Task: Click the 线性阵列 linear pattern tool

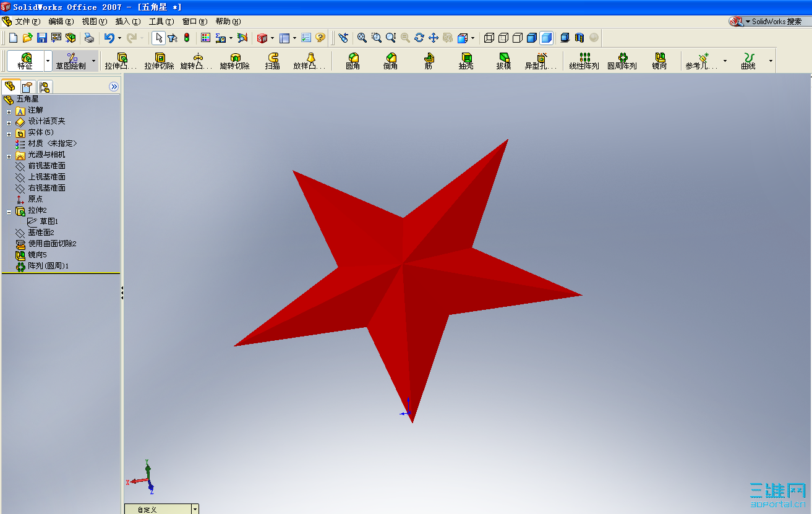Action: coord(584,61)
